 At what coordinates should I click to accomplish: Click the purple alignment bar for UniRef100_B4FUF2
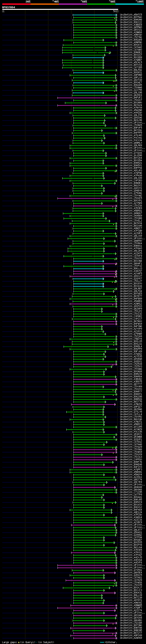(87, 98)
